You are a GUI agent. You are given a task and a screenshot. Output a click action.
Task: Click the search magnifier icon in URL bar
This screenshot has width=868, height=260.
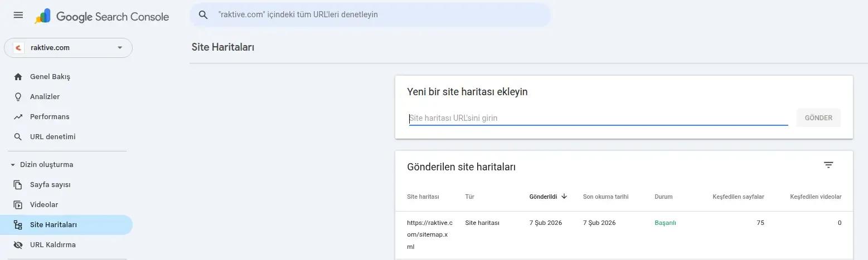203,14
